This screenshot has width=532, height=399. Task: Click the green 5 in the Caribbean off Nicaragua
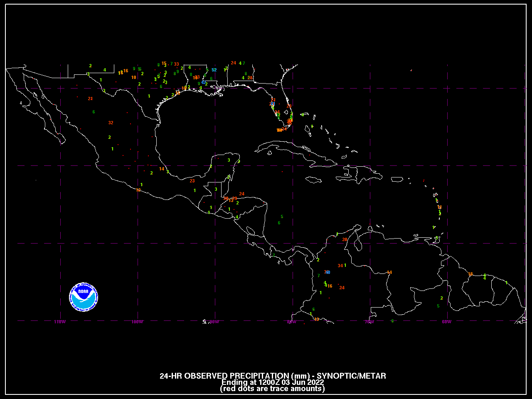coord(282,217)
